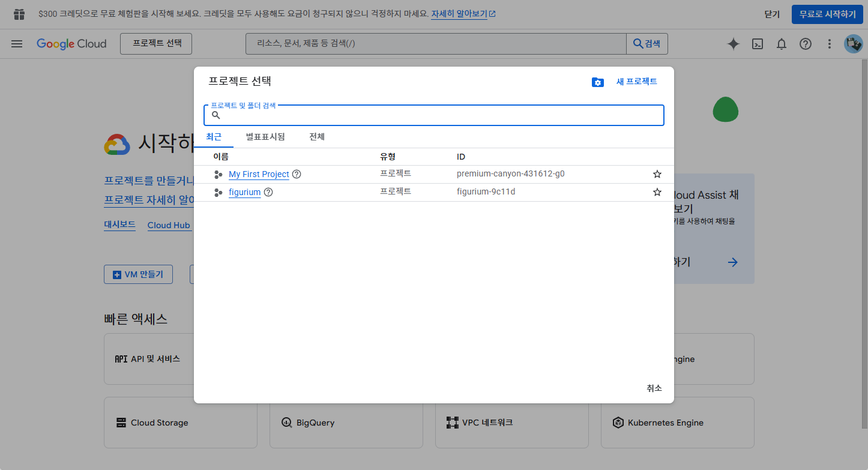The height and width of the screenshot is (470, 868).
Task: Click the 새 프로젝트 button
Action: pos(637,82)
